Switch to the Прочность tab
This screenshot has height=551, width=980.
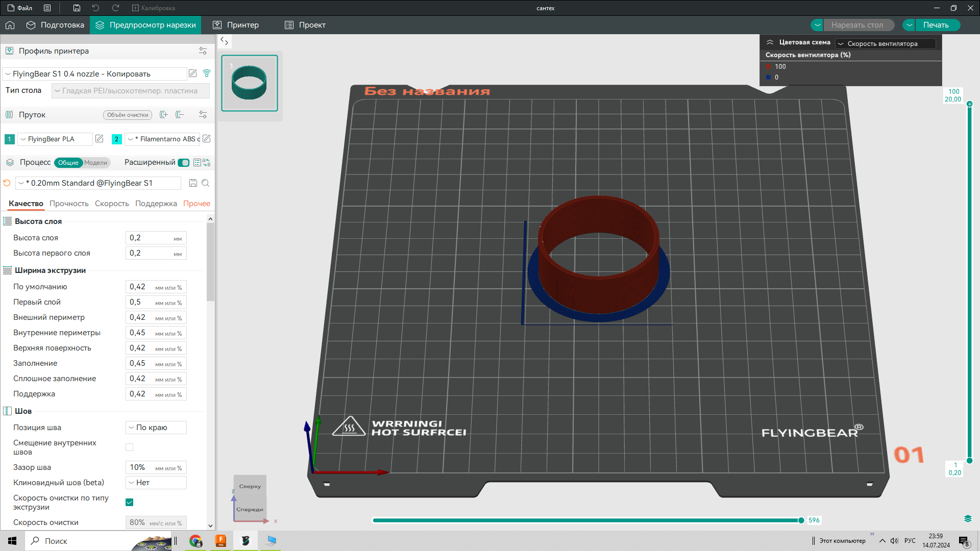[69, 204]
